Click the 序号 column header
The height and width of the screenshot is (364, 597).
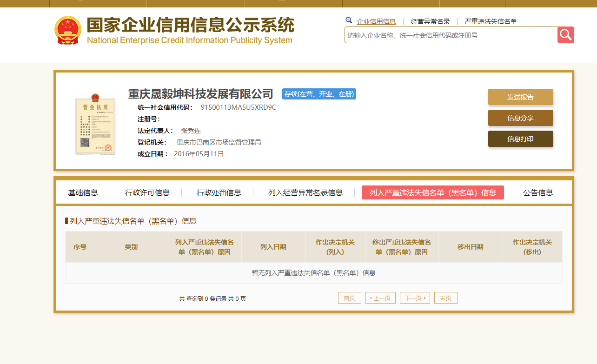[x=80, y=247]
